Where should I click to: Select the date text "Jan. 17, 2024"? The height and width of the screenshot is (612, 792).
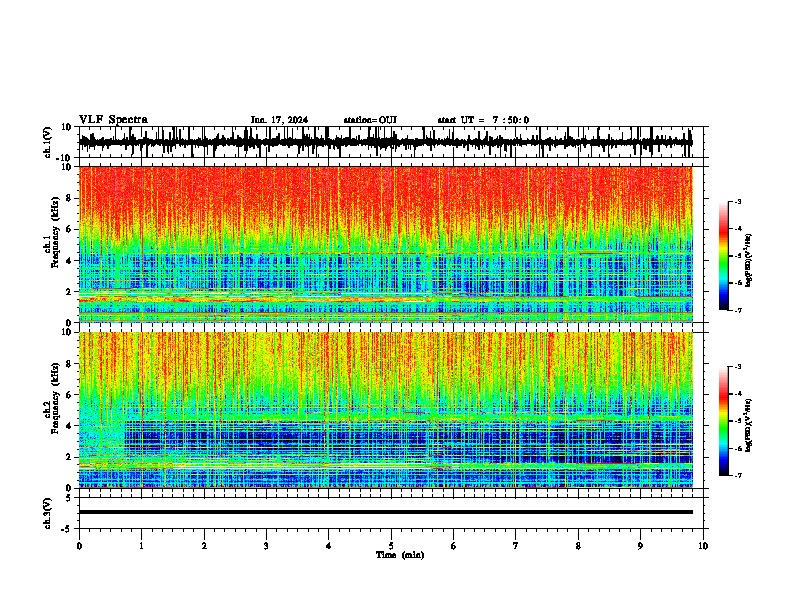(279, 120)
